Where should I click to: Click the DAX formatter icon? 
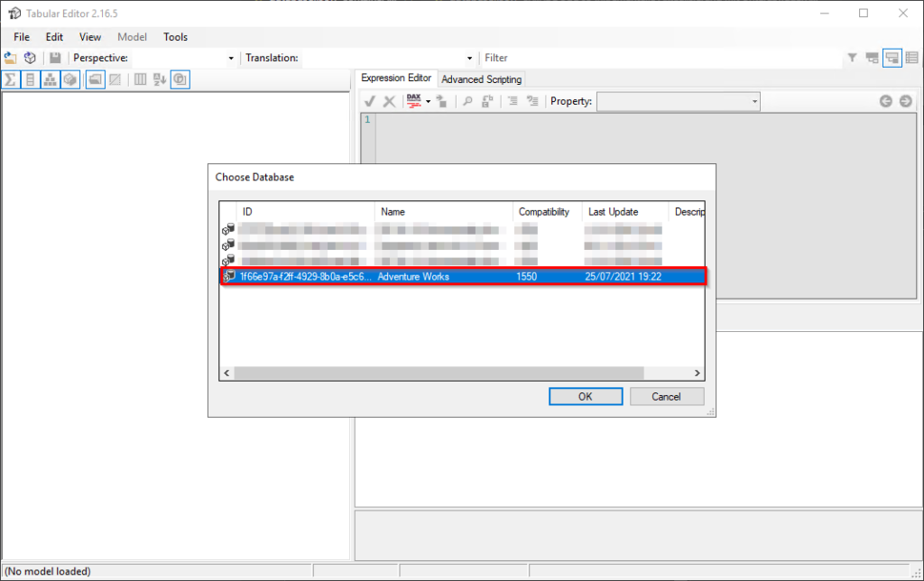414,101
